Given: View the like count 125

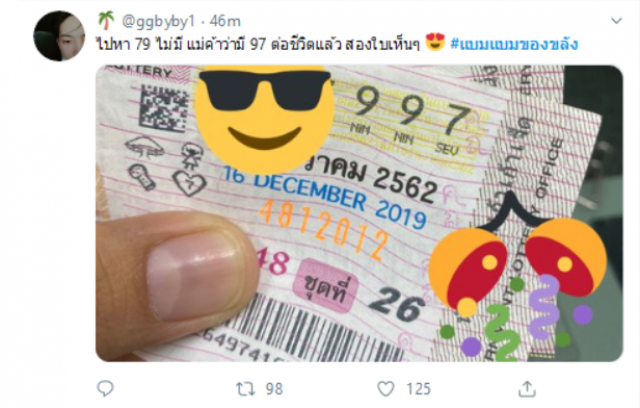Looking at the screenshot, I should coord(418,389).
